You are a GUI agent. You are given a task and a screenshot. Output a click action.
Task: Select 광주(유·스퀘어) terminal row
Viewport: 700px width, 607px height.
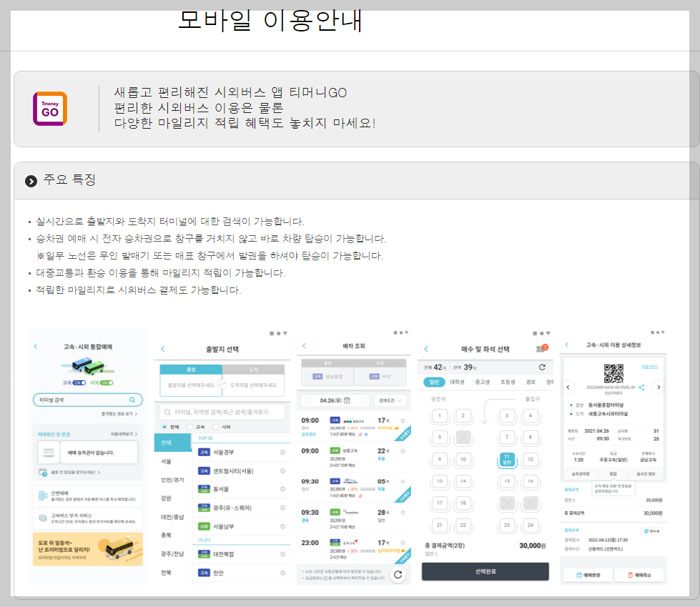pos(241,508)
